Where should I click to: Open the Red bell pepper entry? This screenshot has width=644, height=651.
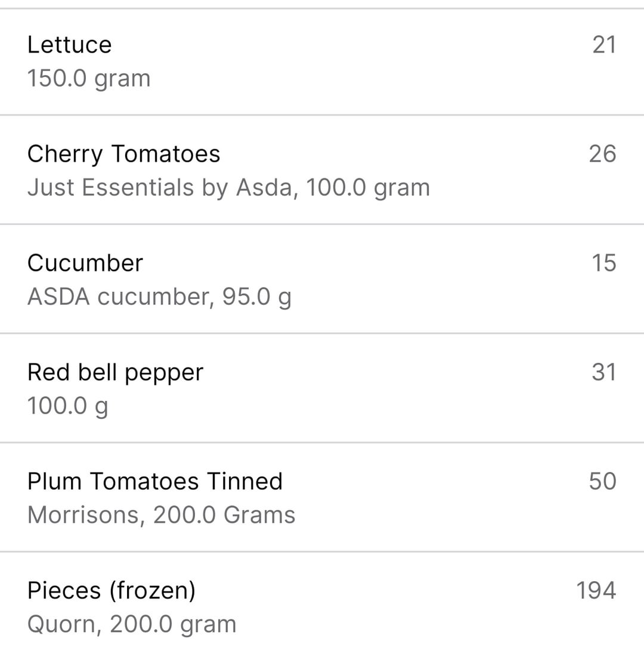(x=322, y=388)
